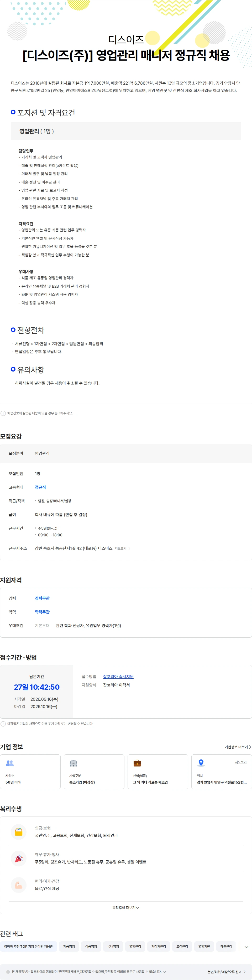This screenshot has width=252, height=980.
Task: Expand the copyright notice chevron
Action: tap(164, 972)
